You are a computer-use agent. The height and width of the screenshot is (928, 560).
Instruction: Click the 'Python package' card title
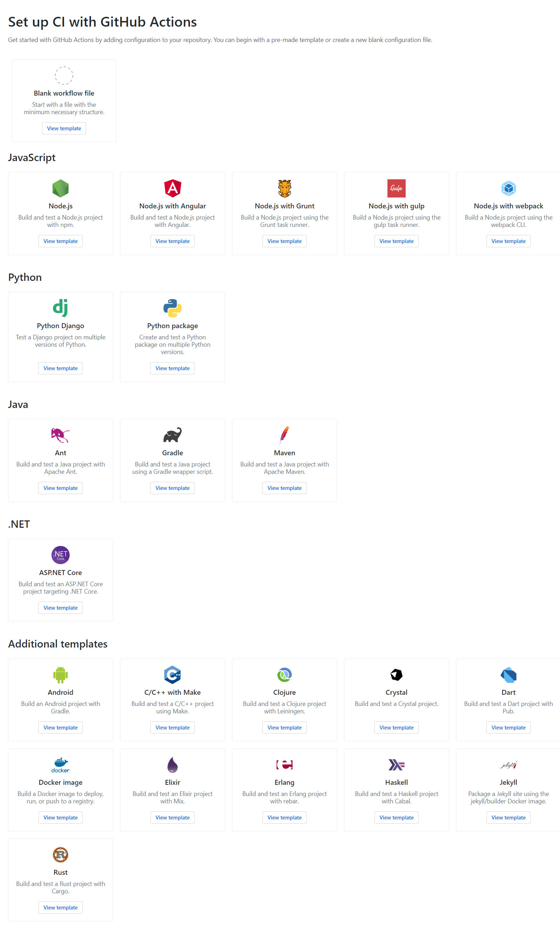click(x=173, y=326)
